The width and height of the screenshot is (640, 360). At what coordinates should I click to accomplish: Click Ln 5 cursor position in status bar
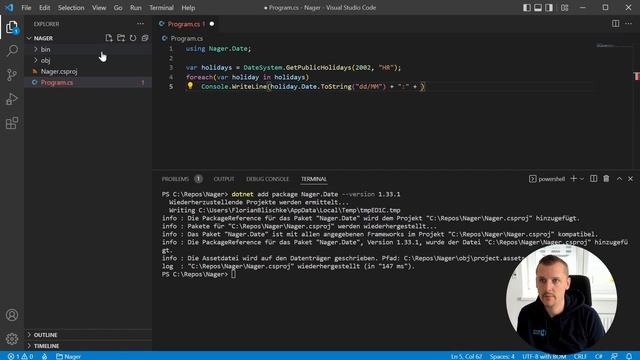[466, 356]
